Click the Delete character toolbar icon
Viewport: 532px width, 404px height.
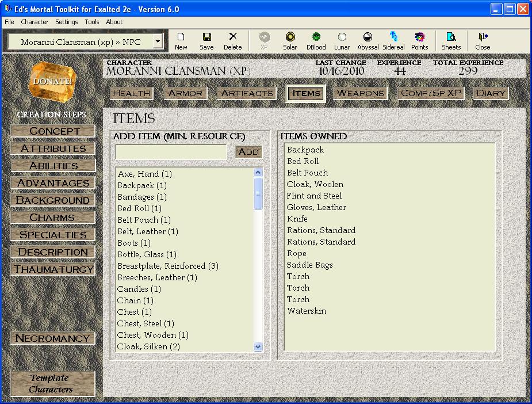tap(232, 40)
